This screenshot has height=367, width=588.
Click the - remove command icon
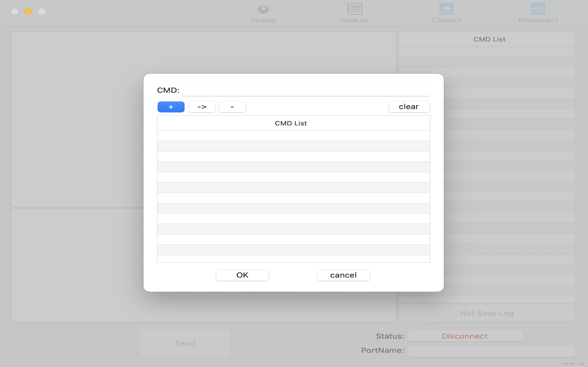[232, 107]
